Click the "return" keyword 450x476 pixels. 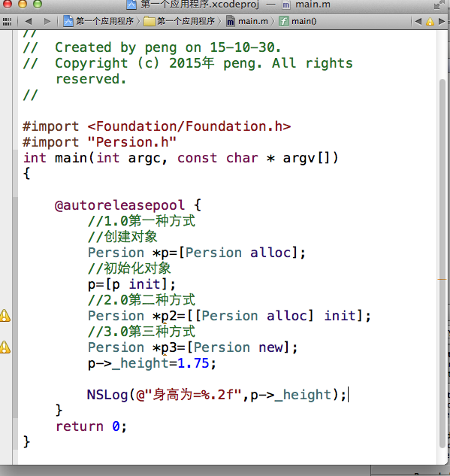point(80,426)
